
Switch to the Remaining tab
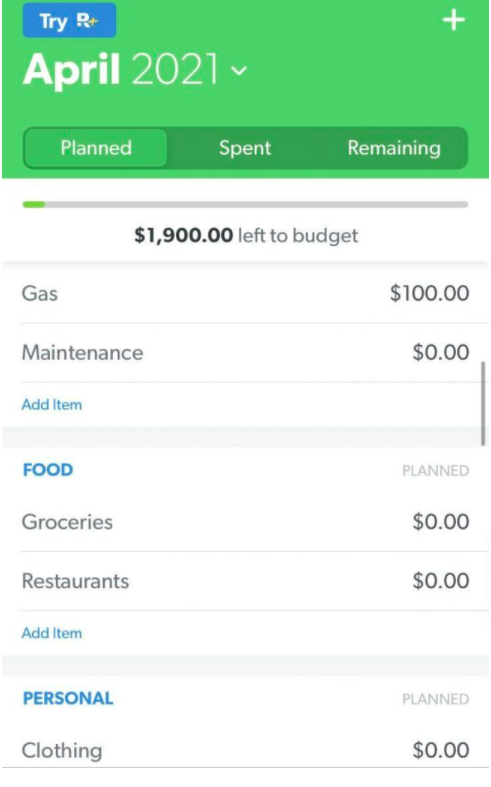[394, 148]
